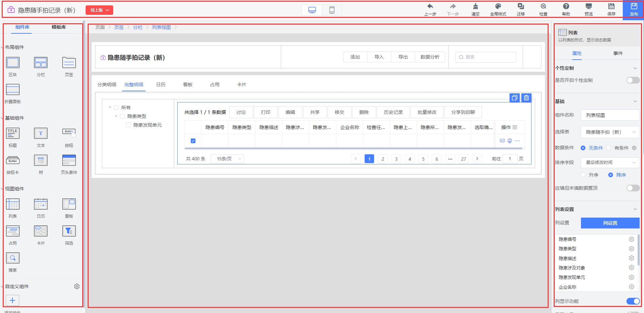Click the Save (保存) toolbar icon
The width and height of the screenshot is (644, 313).
coord(611,7)
